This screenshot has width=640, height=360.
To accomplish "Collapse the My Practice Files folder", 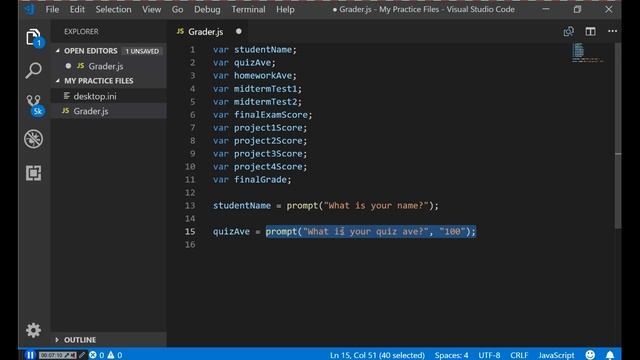I will point(58,81).
